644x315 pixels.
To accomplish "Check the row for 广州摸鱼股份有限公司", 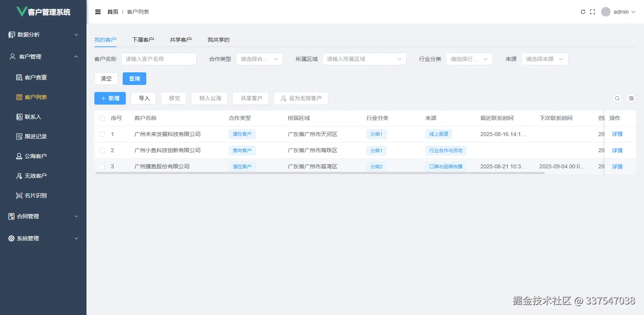I will pyautogui.click(x=102, y=166).
